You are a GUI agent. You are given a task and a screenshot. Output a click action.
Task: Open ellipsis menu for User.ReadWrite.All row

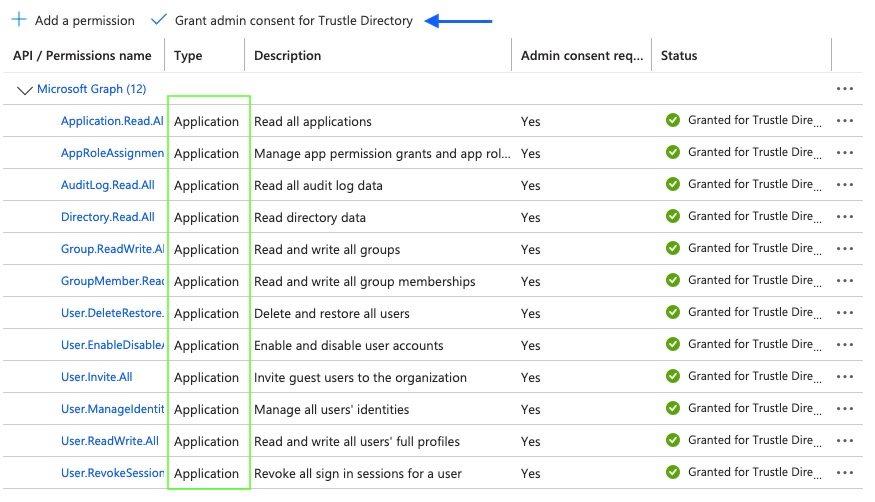coord(845,441)
